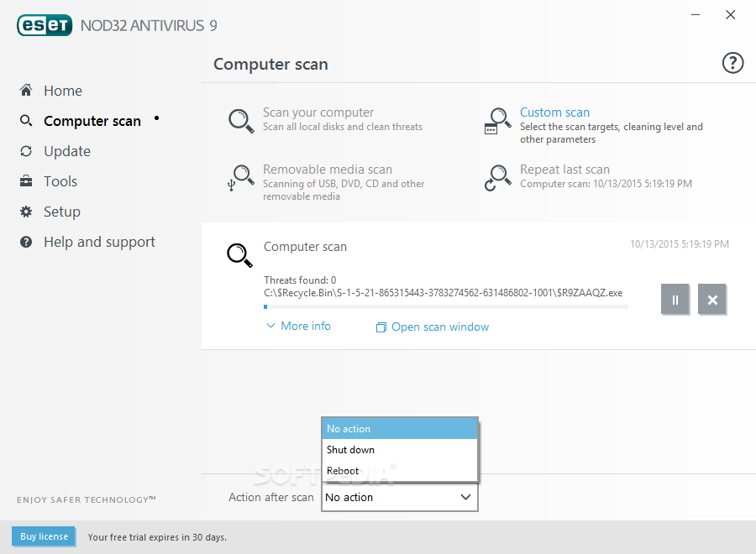This screenshot has width=756, height=554.
Task: Open help via the question mark circle
Action: pyautogui.click(x=732, y=63)
